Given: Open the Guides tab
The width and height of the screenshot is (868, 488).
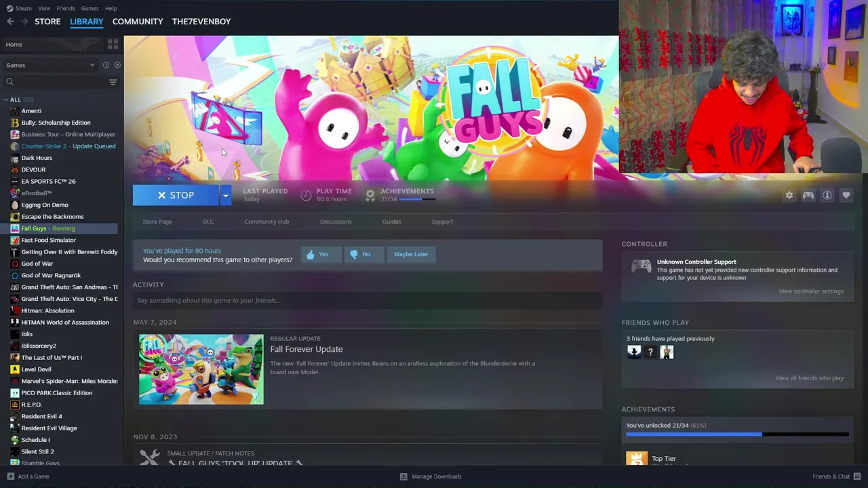Looking at the screenshot, I should pyautogui.click(x=391, y=222).
